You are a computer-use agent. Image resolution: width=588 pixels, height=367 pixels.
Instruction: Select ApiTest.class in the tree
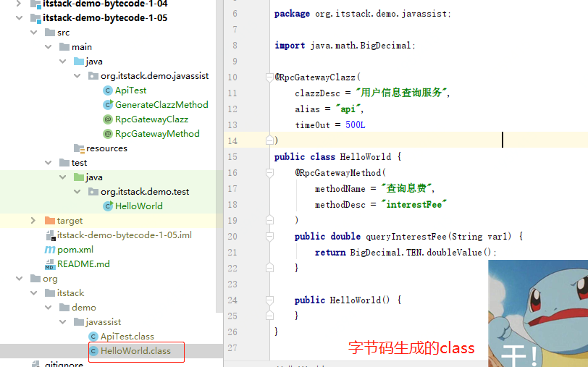(x=127, y=337)
